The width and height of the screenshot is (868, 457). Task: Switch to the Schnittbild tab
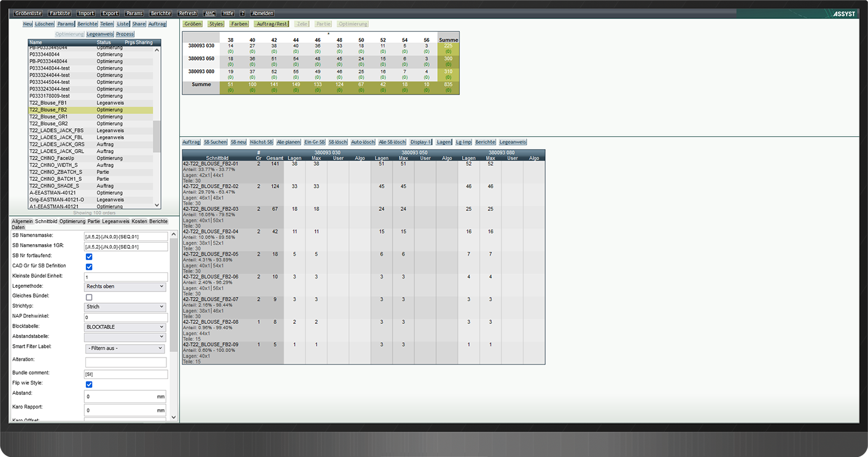(46, 221)
